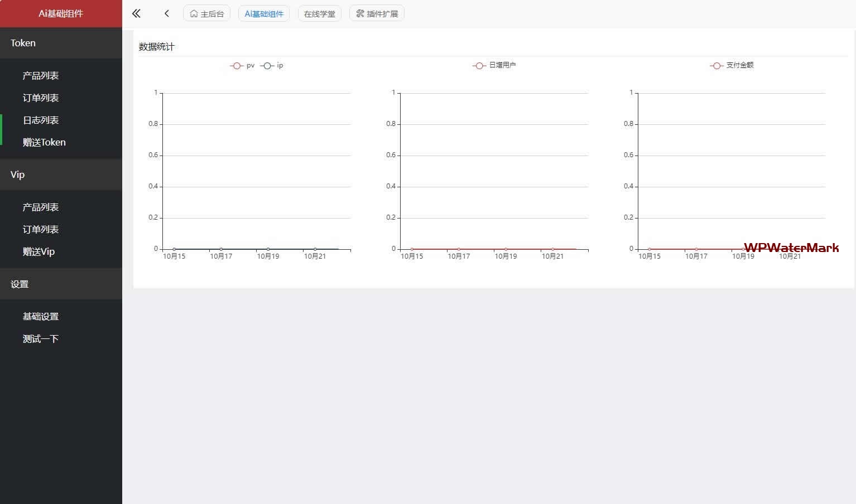The height and width of the screenshot is (504, 856).
Task: Click the single back arrow icon
Action: (x=166, y=13)
